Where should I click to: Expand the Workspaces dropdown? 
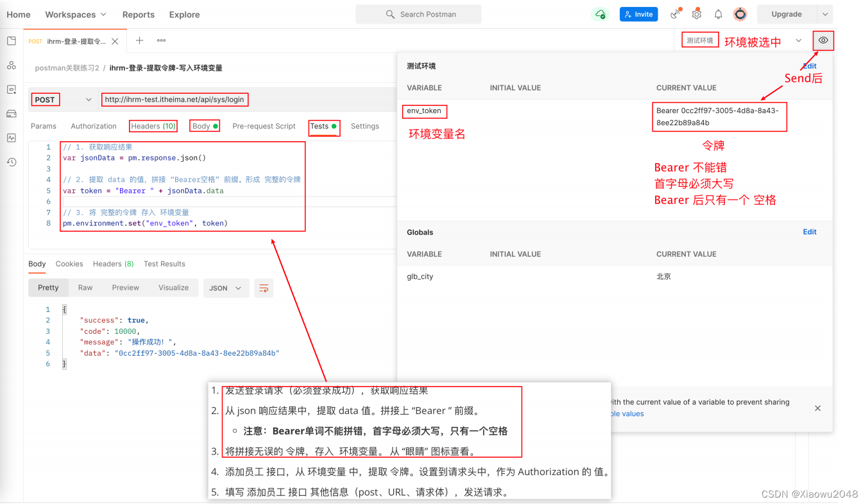[x=76, y=14]
